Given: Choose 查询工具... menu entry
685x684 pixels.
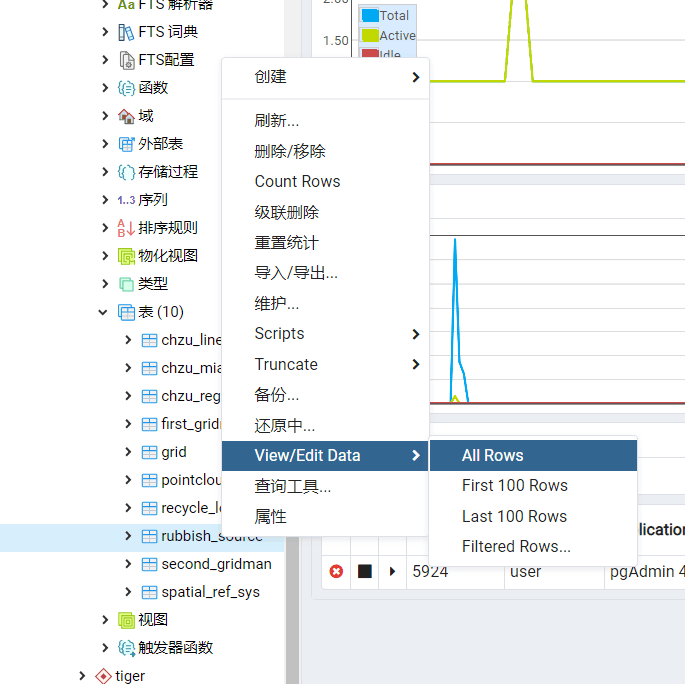Looking at the screenshot, I should (325, 486).
